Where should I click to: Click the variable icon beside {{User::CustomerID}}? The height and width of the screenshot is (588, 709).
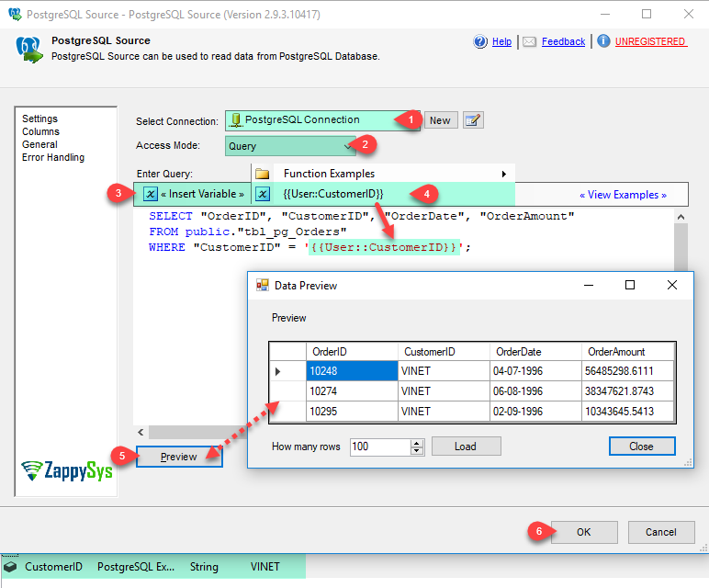tap(263, 194)
